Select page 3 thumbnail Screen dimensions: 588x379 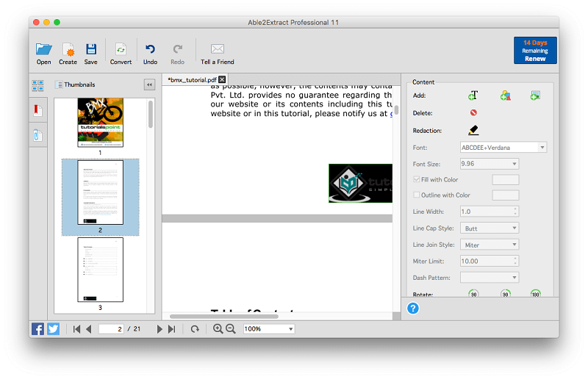click(100, 270)
